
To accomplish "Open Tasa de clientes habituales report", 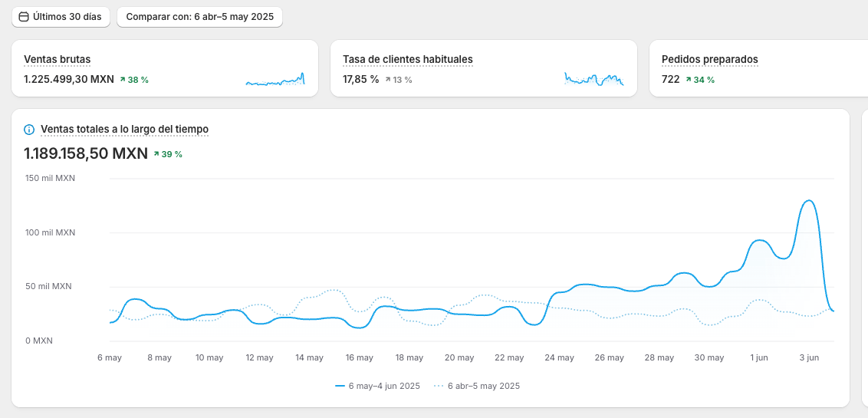I will pos(407,60).
